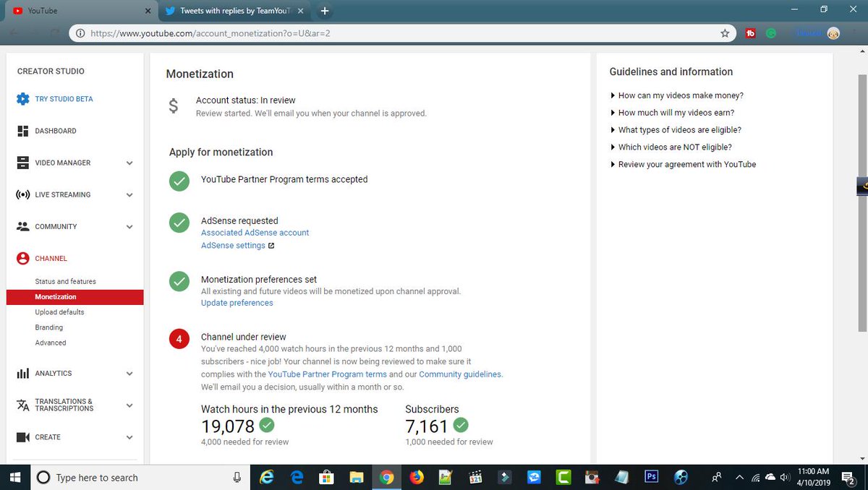This screenshot has width=868, height=490.
Task: Expand 'How much will my videos earn?'
Action: coord(673,113)
